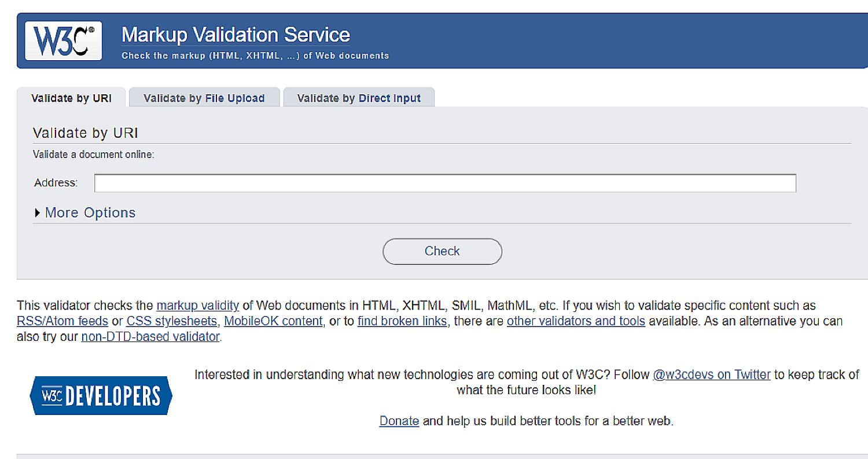
Task: Focus the Address input field
Action: pos(445,183)
